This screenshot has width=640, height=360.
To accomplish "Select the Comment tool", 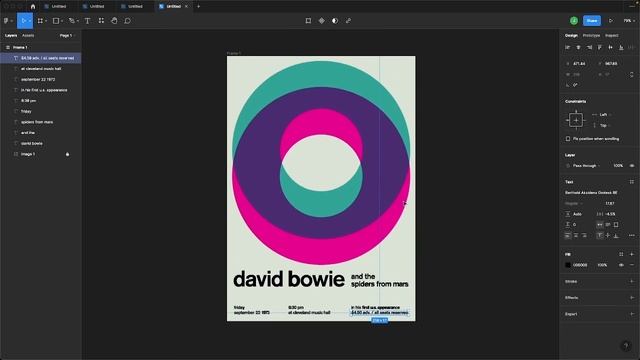I will click(127, 21).
